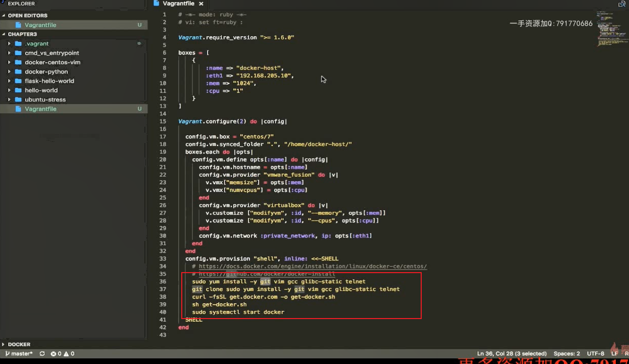Click the "vmware_fusion" provider string
Screen dimensions: 629x364
[288, 175]
